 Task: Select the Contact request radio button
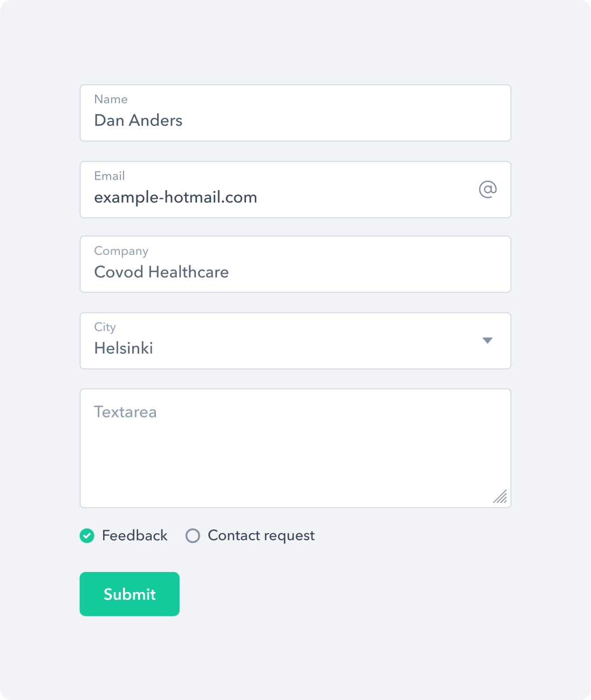coord(193,535)
